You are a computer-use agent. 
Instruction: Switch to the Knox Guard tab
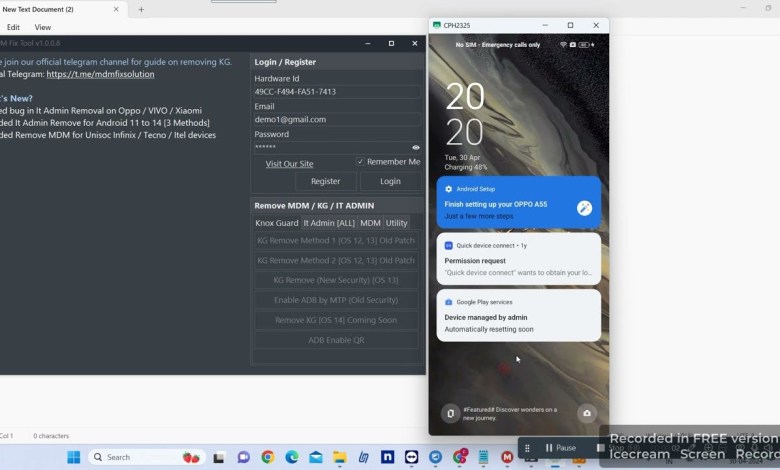pos(277,223)
